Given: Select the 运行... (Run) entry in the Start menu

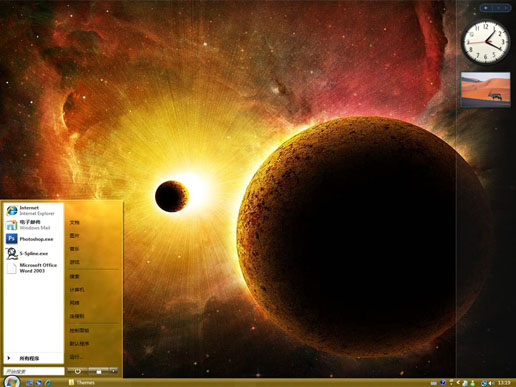Looking at the screenshot, I should click(76, 357).
